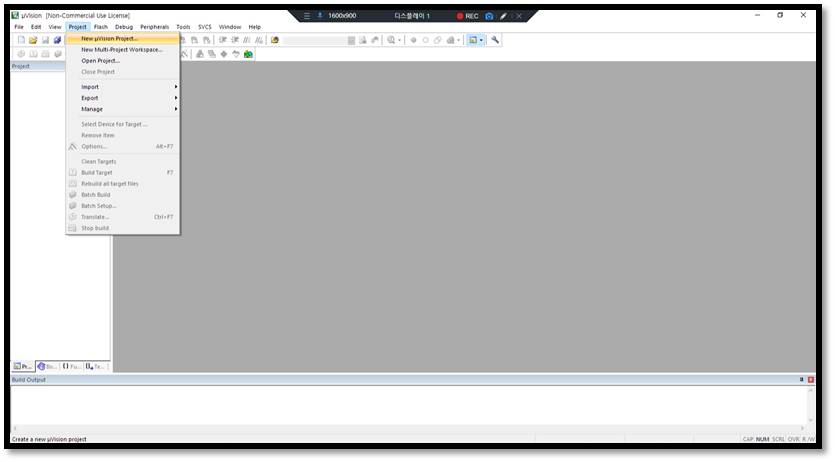This screenshot has width=835, height=462.
Task: Expand the Manage submenu
Action: click(x=123, y=109)
